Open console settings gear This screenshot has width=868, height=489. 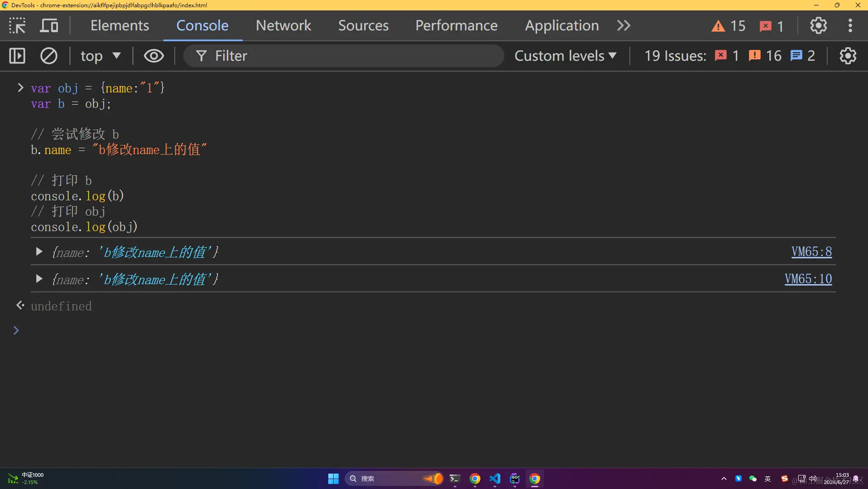pyautogui.click(x=848, y=56)
